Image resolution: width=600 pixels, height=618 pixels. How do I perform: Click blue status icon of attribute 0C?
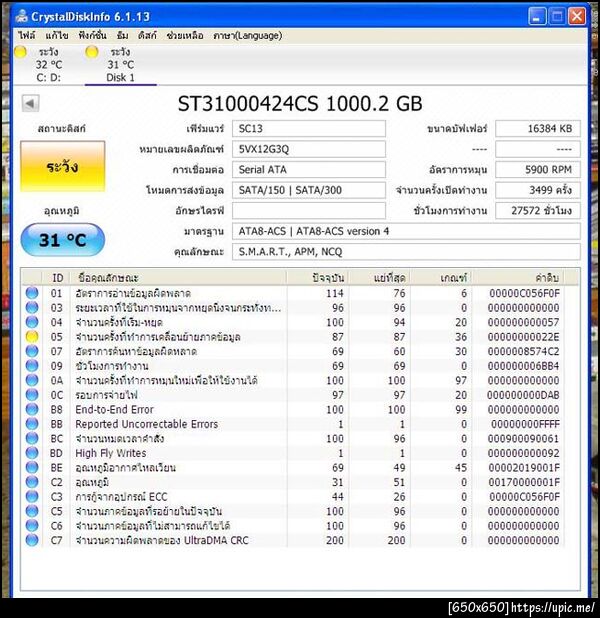pyautogui.click(x=32, y=395)
